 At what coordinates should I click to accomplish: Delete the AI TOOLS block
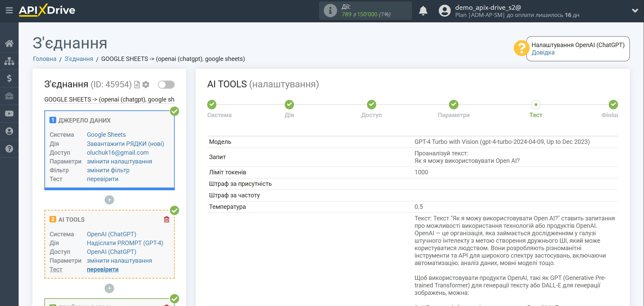coord(167,219)
